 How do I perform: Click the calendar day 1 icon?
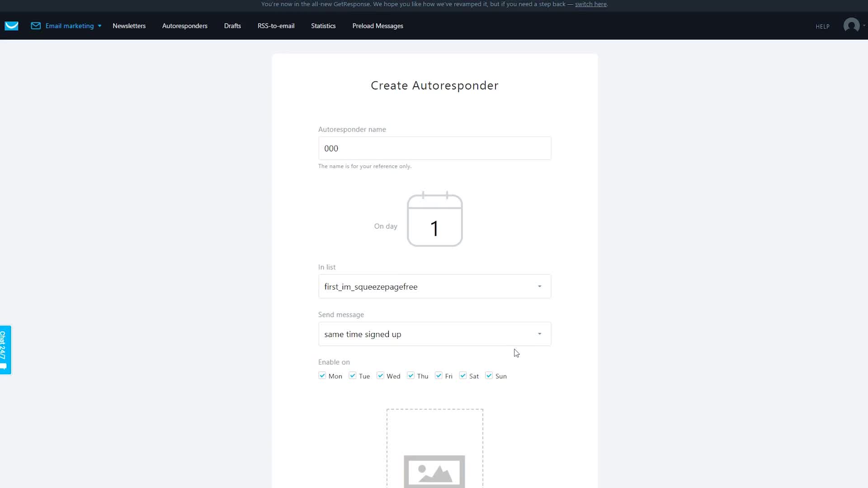pyautogui.click(x=434, y=220)
